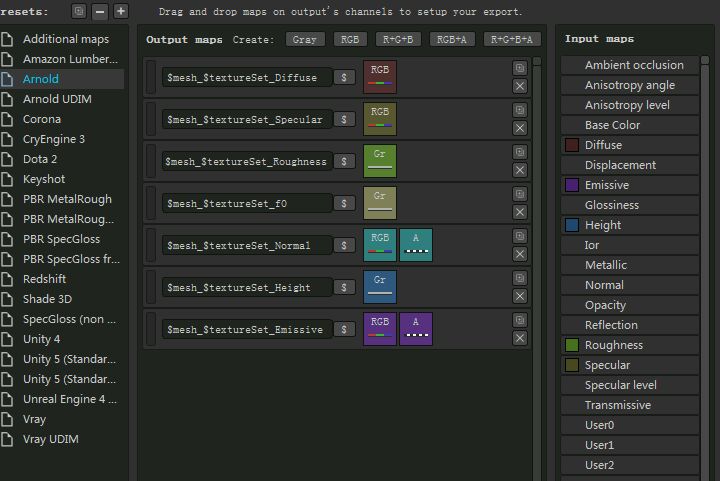Remove the selected preset with minus icon
The width and height of the screenshot is (720, 481).
[x=100, y=12]
